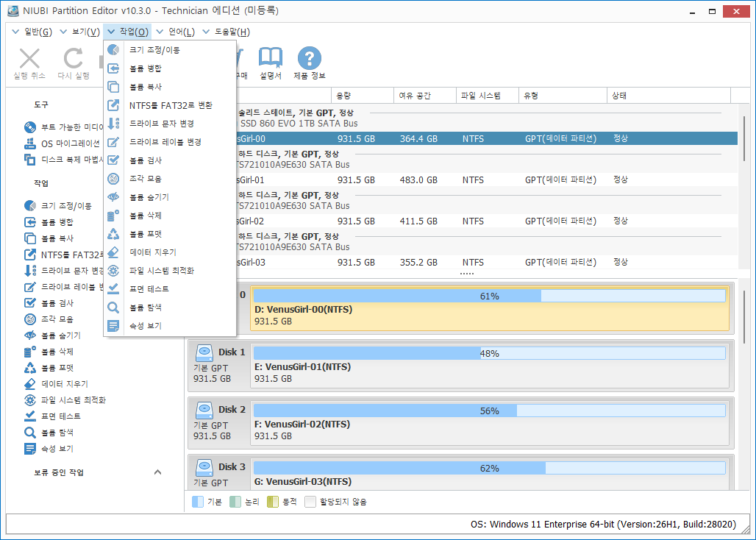Choose 볼륨 포맷 in the left sidebar
Image resolution: width=756 pixels, height=540 pixels.
pos(49,368)
